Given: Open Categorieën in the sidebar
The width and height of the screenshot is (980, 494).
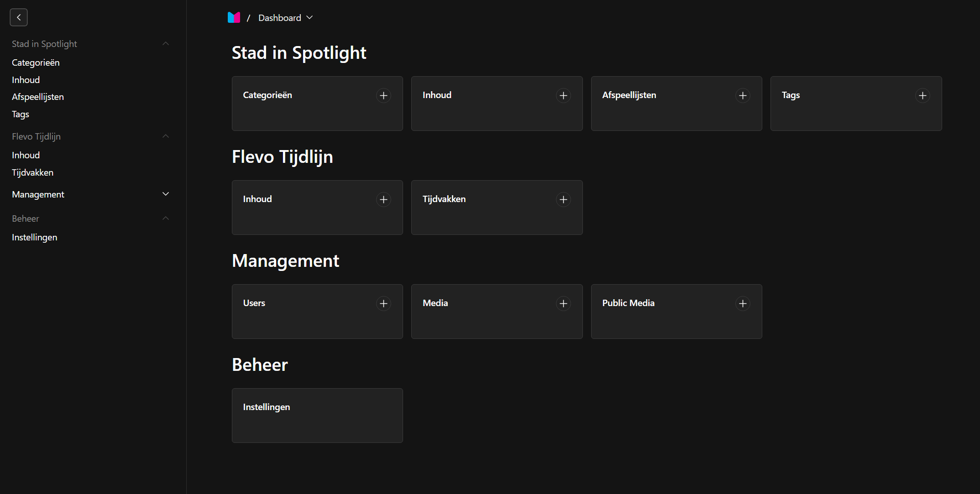Looking at the screenshot, I should coord(36,62).
